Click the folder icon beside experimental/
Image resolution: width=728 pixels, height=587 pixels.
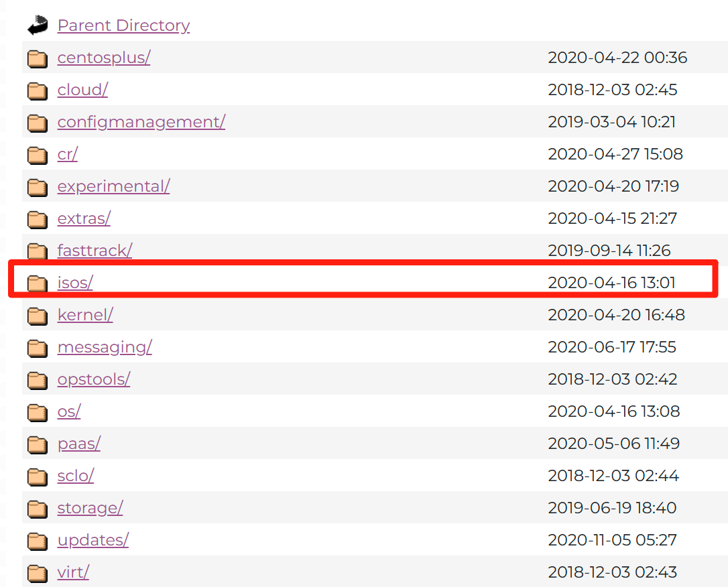[38, 188]
